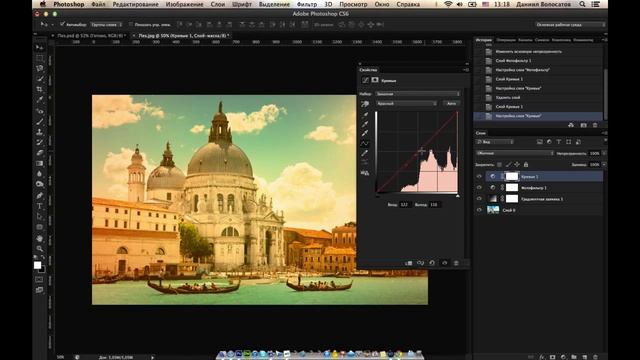Switch to the second document tab at 50%
640x360 pixels.
click(183, 36)
